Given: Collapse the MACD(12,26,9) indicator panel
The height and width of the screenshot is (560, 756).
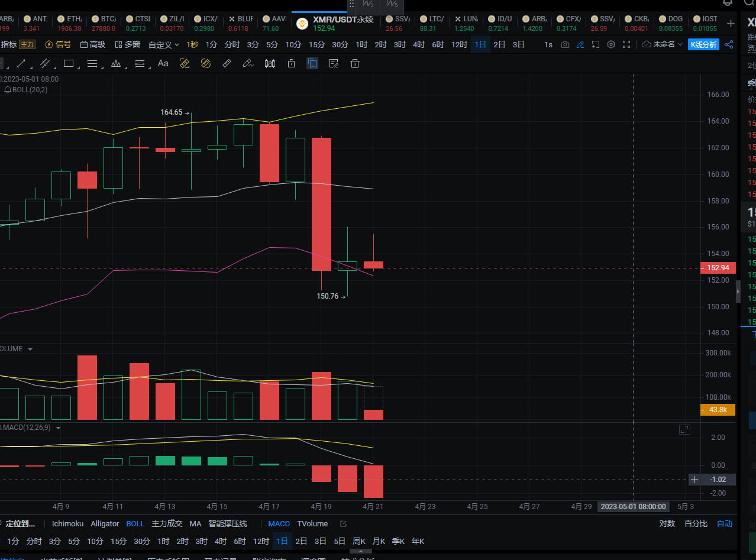Looking at the screenshot, I should 57,427.
